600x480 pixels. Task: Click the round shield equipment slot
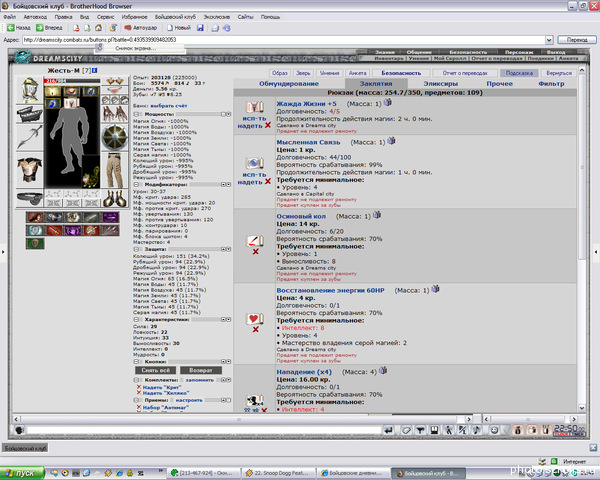click(x=114, y=137)
